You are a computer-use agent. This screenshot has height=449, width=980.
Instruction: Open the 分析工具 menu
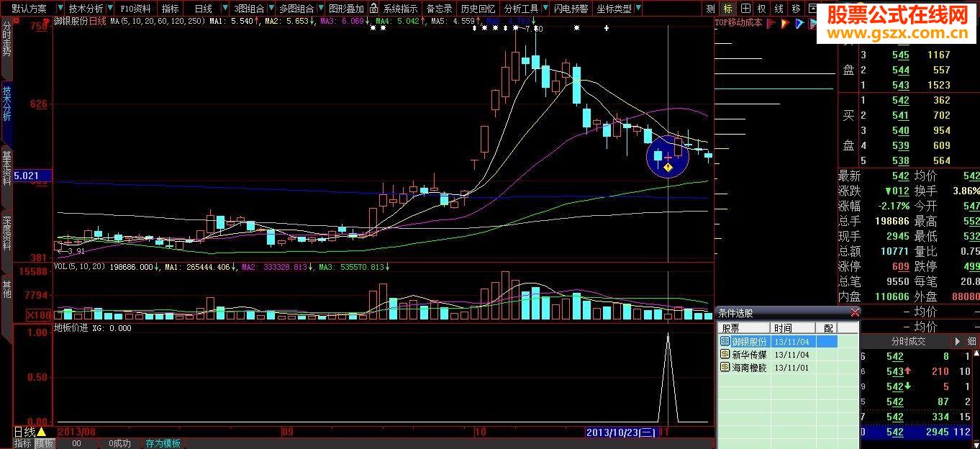tap(521, 9)
